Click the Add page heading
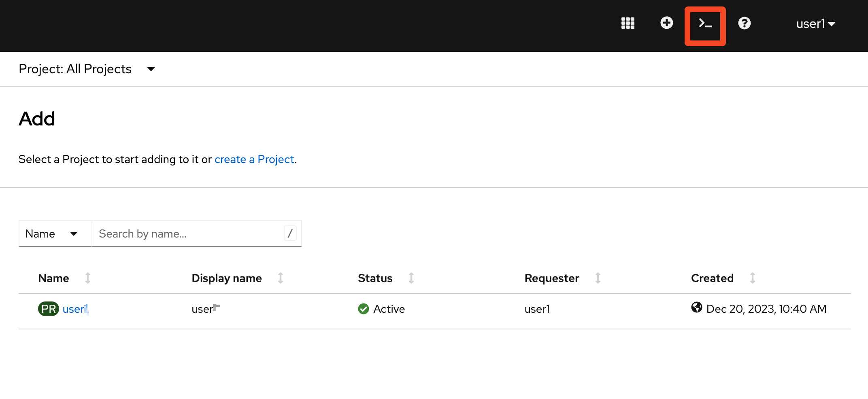This screenshot has height=399, width=868. pyautogui.click(x=37, y=119)
